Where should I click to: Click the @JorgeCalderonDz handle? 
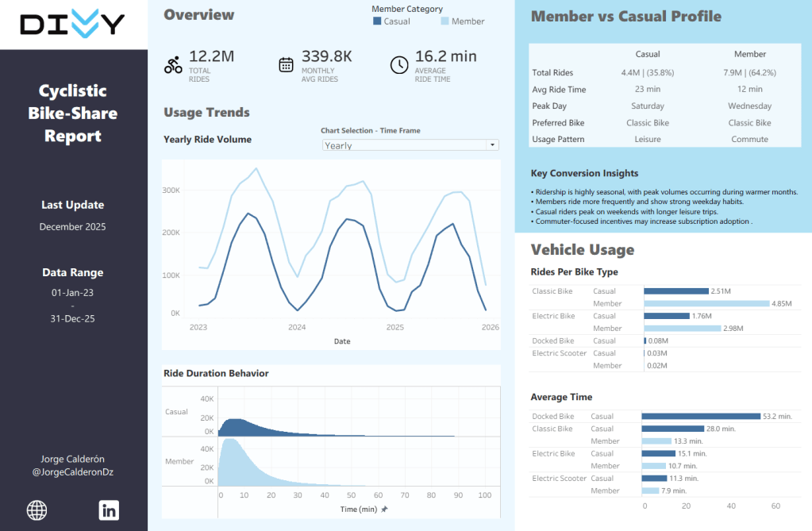pyautogui.click(x=73, y=472)
